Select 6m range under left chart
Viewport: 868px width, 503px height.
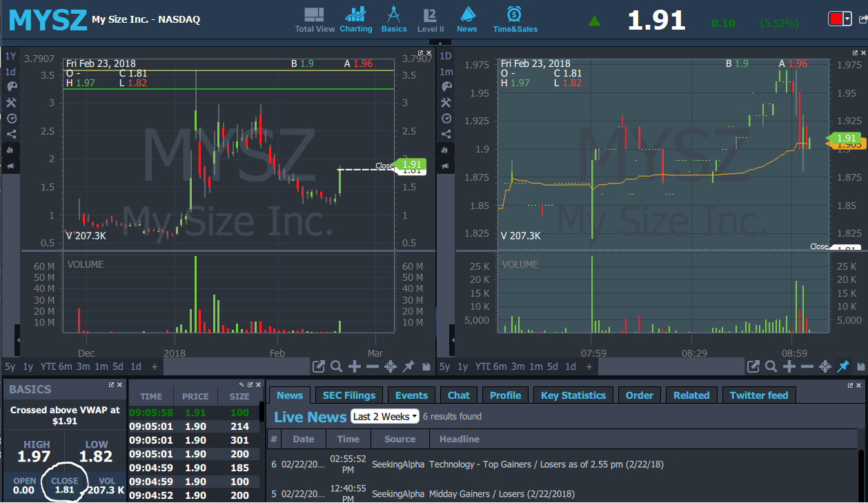click(65, 366)
